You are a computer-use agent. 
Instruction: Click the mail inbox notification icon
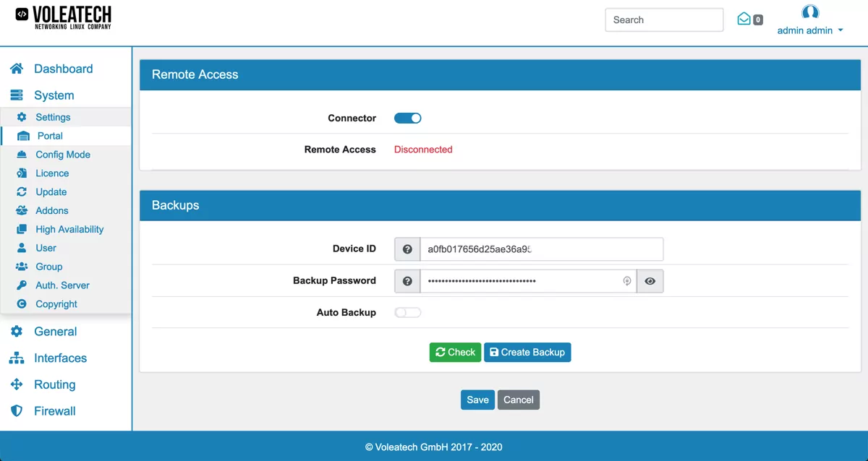click(744, 20)
